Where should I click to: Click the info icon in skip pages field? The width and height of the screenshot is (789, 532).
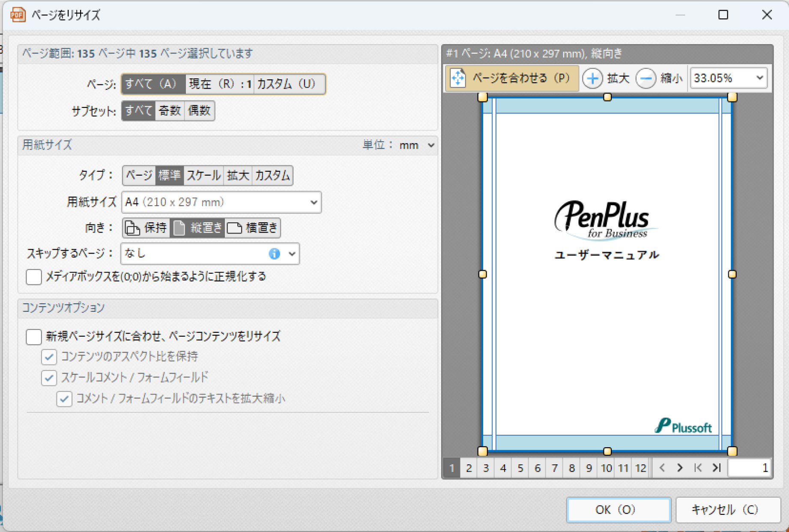[x=274, y=254]
